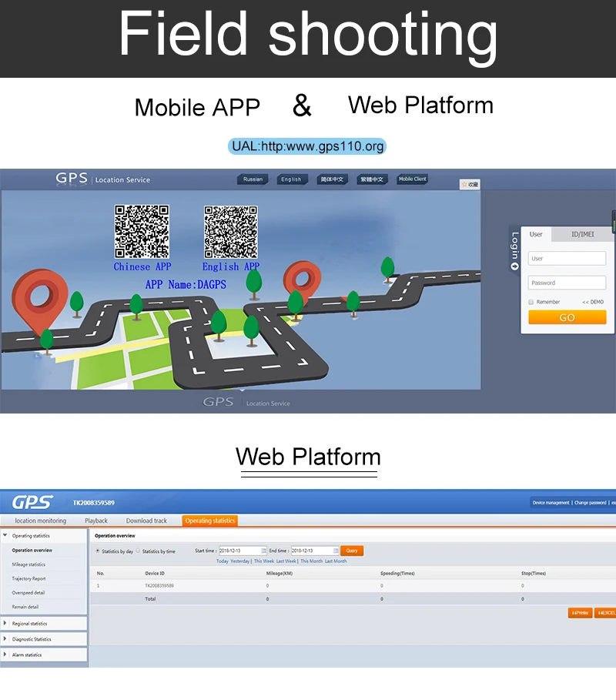This screenshot has height=700, width=616.
Task: Select Trajectory Report in sidebar
Action: pyautogui.click(x=28, y=578)
